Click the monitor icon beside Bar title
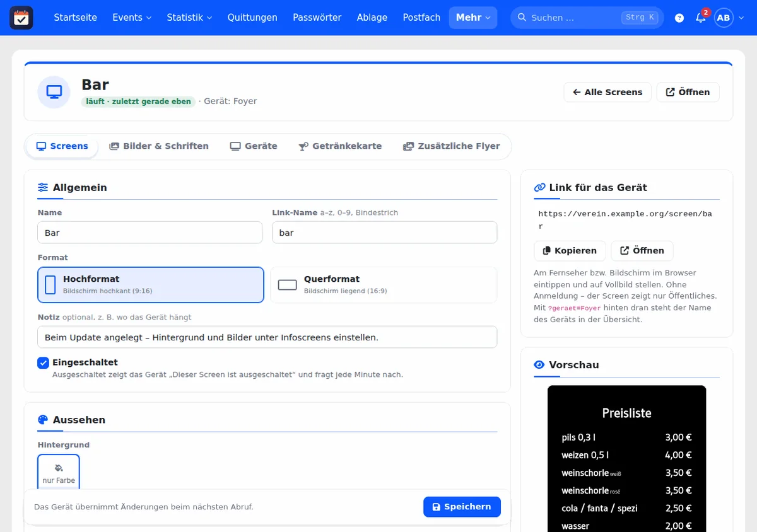This screenshot has height=532, width=757. tap(54, 92)
